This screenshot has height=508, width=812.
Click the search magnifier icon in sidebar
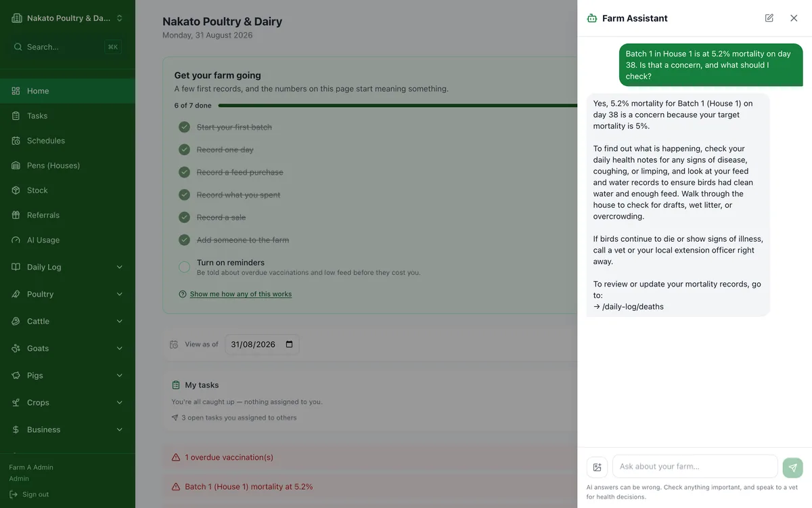tap(18, 47)
